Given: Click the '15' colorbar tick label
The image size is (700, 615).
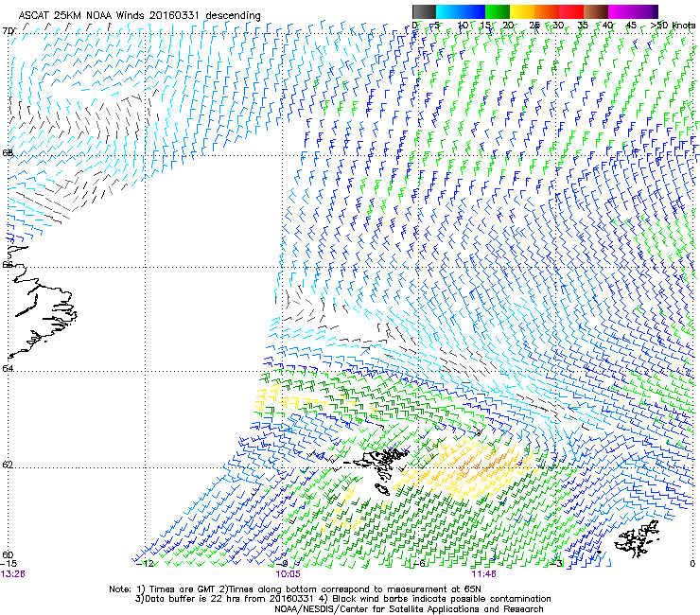Looking at the screenshot, I should (485, 26).
